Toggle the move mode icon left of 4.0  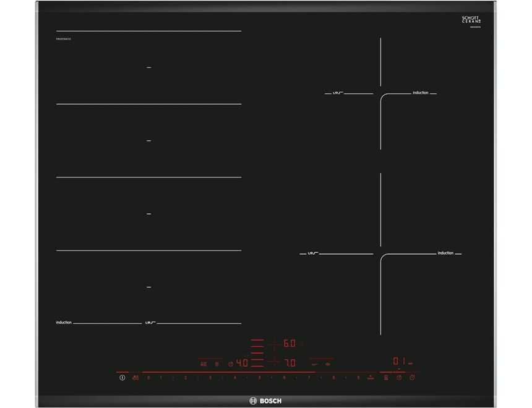point(204,363)
